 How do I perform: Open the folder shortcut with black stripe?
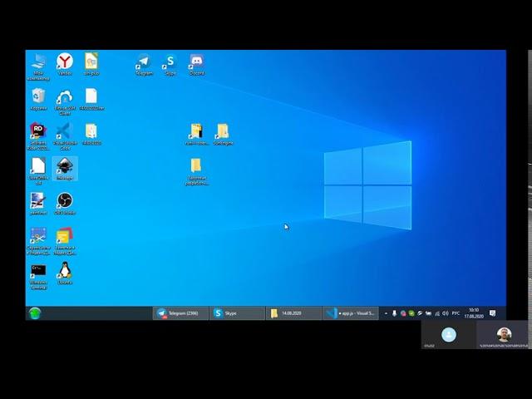point(197,135)
